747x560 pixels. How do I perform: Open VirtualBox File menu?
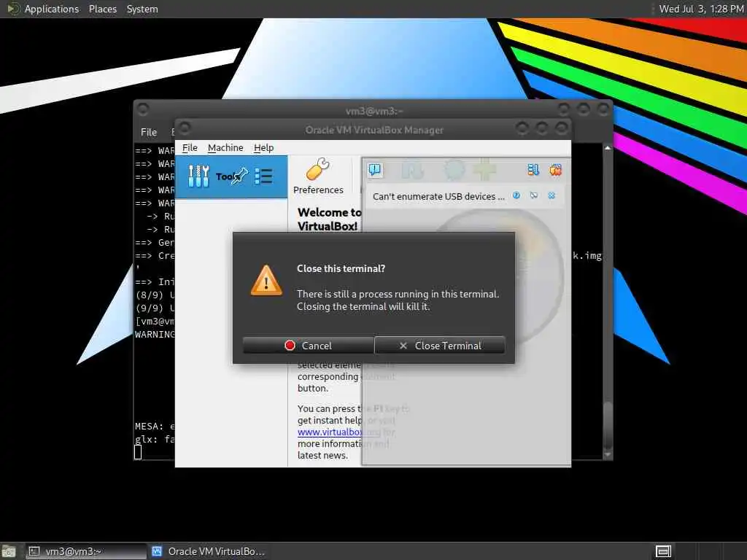point(190,147)
